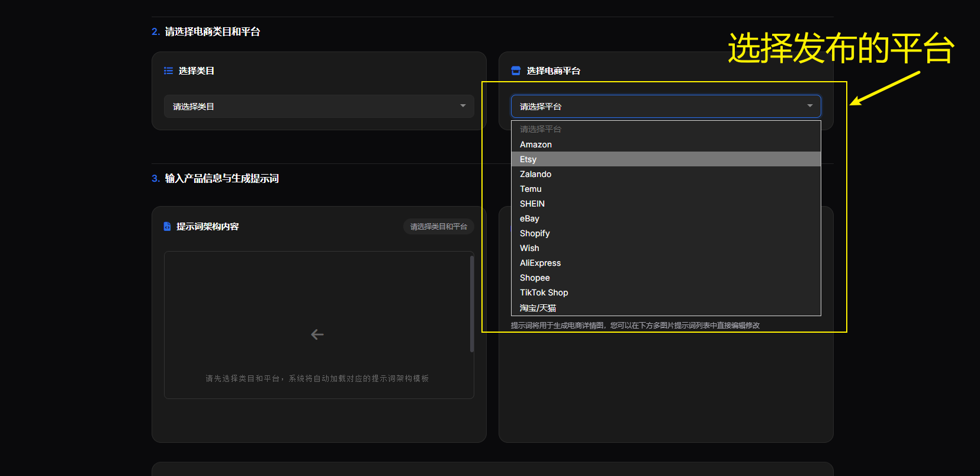The width and height of the screenshot is (980, 476).
Task: Pick Zalando from the platform options
Action: [666, 174]
